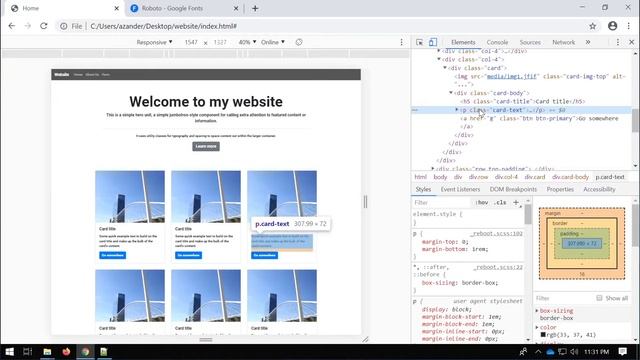
Task: Open a new browser tab
Action: pyautogui.click(x=255, y=8)
